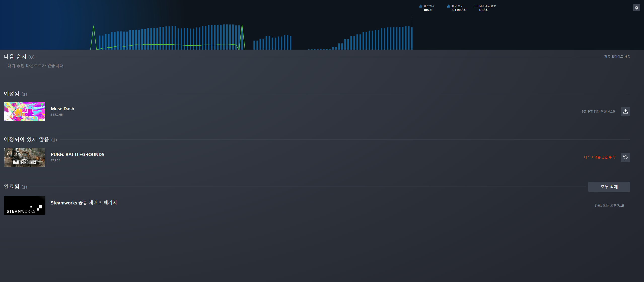Click PUBG retry download icon

[x=625, y=157]
